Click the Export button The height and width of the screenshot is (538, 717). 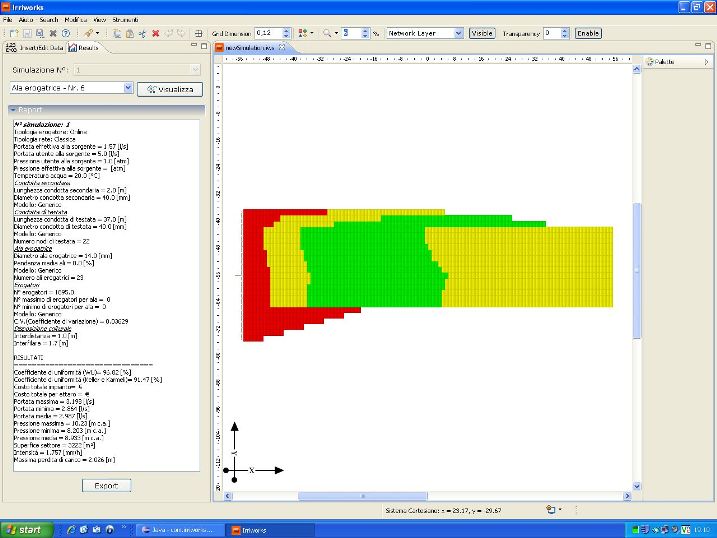pyautogui.click(x=106, y=485)
